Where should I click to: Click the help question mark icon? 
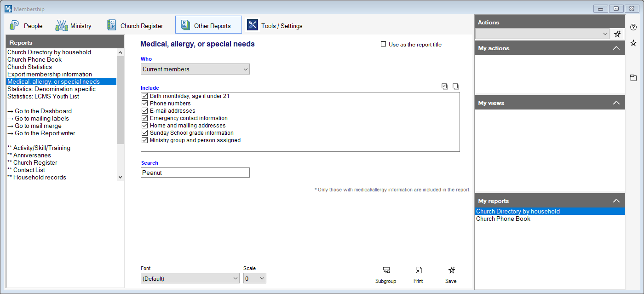633,27
